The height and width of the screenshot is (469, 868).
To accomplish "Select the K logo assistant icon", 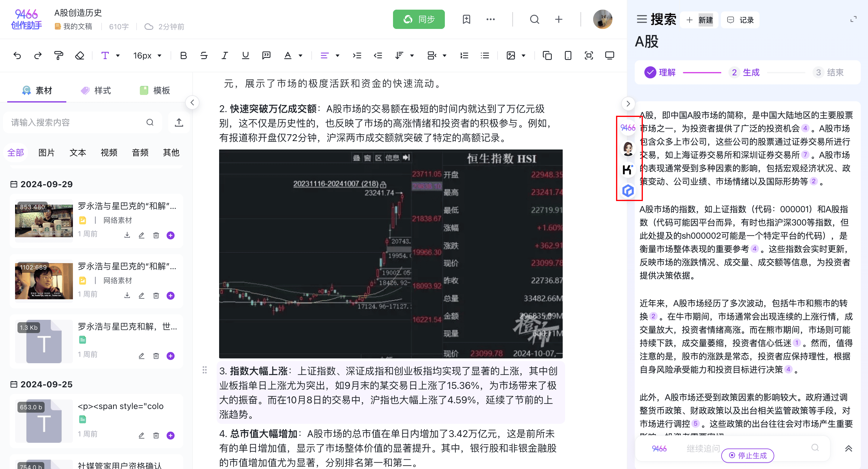I will click(x=628, y=169).
